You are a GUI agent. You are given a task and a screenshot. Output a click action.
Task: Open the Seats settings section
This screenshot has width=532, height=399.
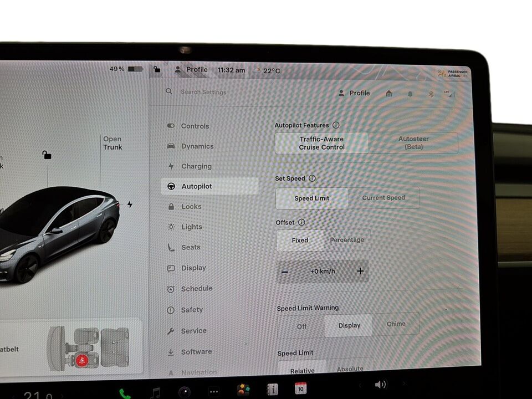[x=184, y=247]
